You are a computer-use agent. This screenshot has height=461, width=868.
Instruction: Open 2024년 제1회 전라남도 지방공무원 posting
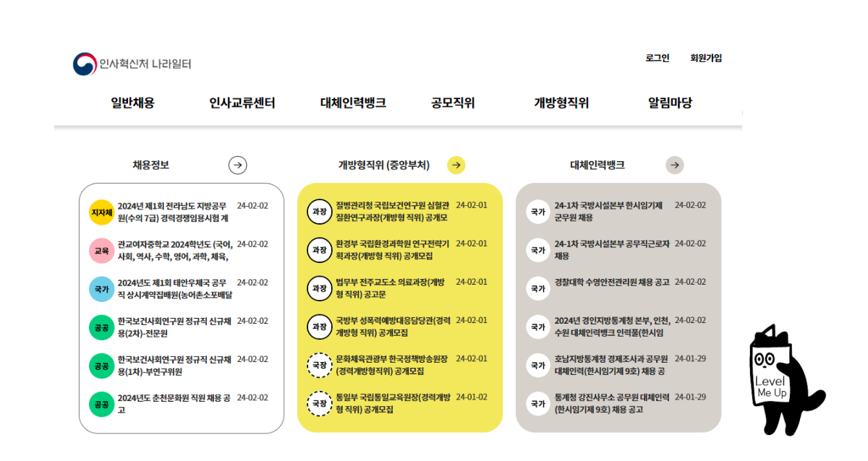coord(174,212)
